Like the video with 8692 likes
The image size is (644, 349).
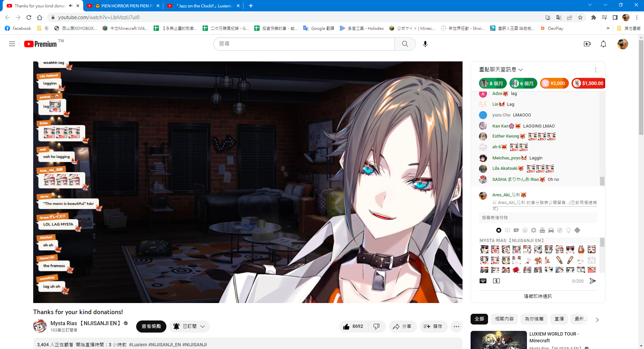click(354, 327)
